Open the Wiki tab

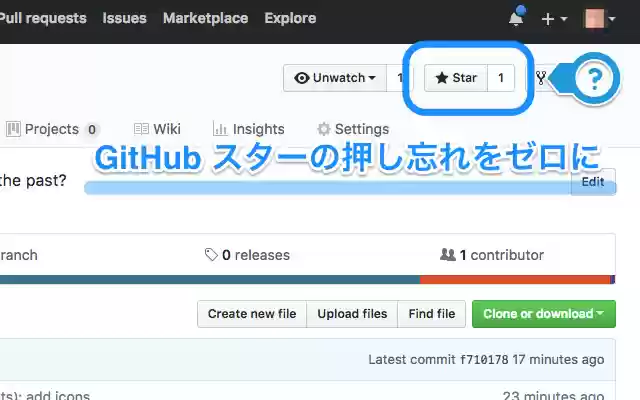tap(157, 129)
